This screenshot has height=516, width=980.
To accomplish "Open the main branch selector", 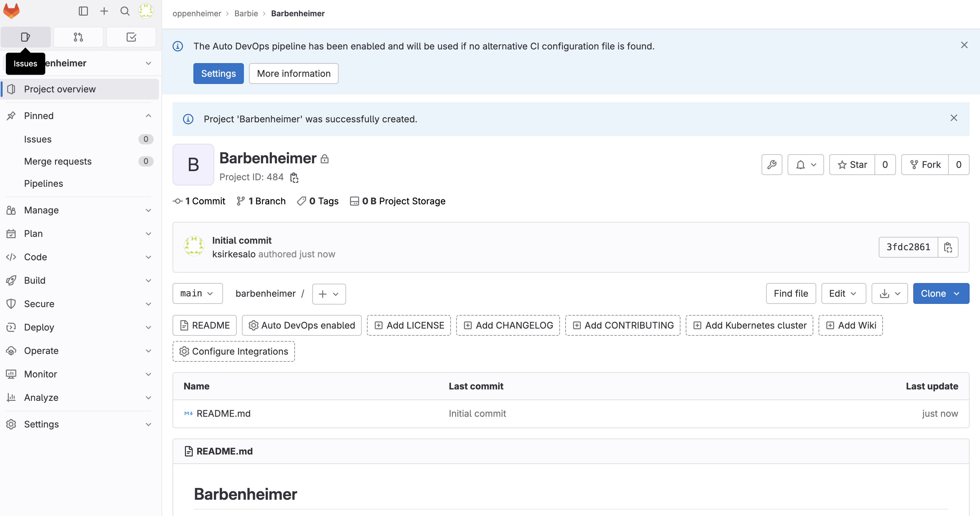I will 197,293.
